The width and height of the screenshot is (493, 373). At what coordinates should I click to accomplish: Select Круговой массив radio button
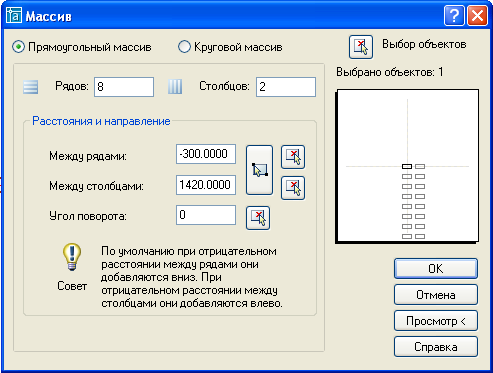pyautogui.click(x=184, y=47)
